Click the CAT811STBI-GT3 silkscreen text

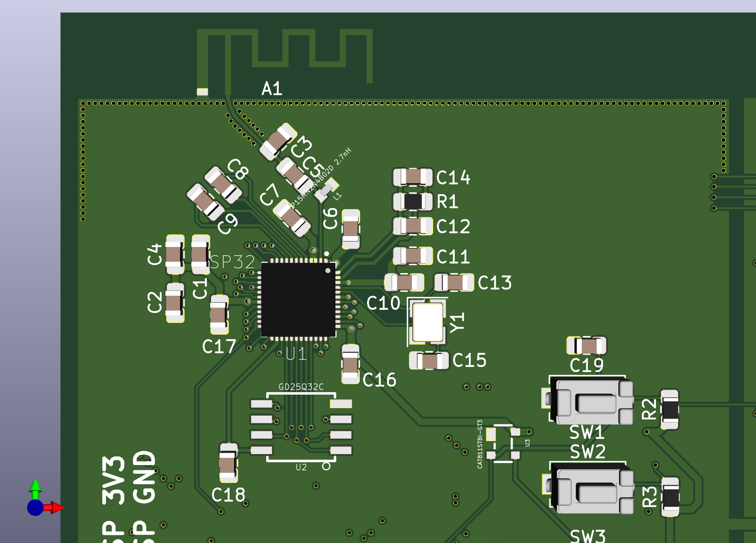(480, 444)
